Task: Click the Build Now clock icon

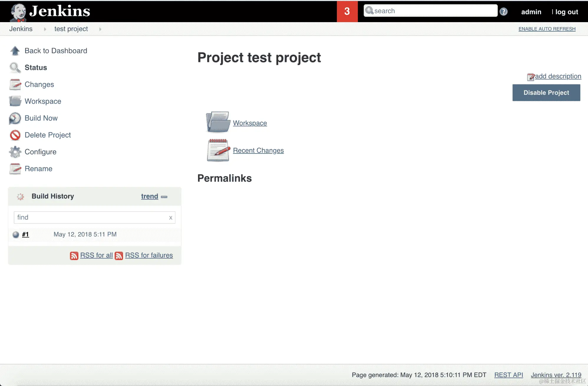Action: coord(15,118)
